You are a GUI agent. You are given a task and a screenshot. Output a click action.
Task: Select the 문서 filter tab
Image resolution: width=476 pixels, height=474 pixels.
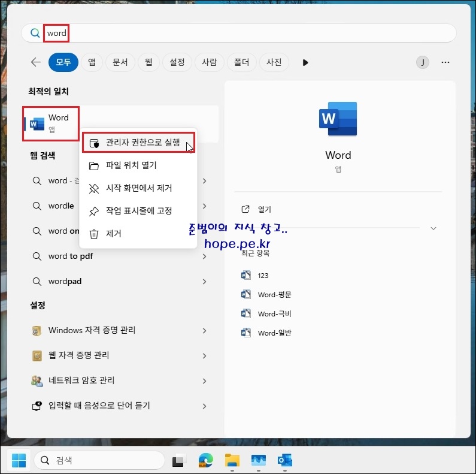(120, 62)
